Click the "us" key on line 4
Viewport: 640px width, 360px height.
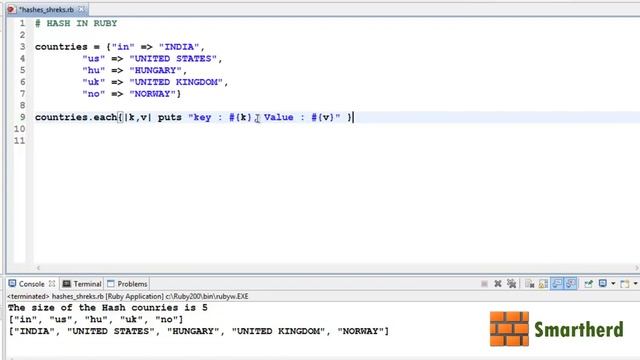click(x=93, y=59)
